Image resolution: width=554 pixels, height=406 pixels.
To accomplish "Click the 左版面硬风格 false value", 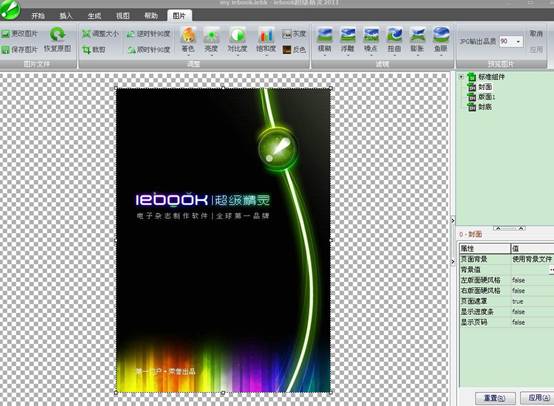I will point(532,280).
